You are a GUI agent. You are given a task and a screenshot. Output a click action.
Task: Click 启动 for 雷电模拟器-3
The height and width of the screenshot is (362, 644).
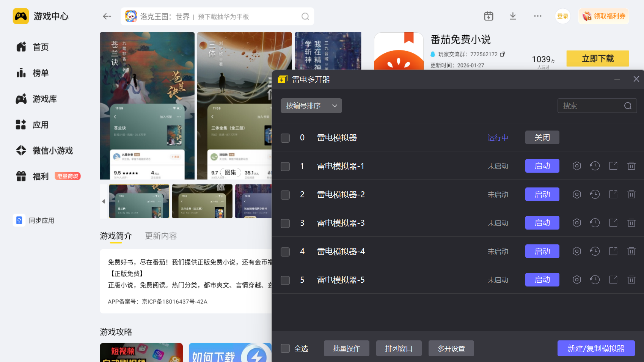pos(542,223)
